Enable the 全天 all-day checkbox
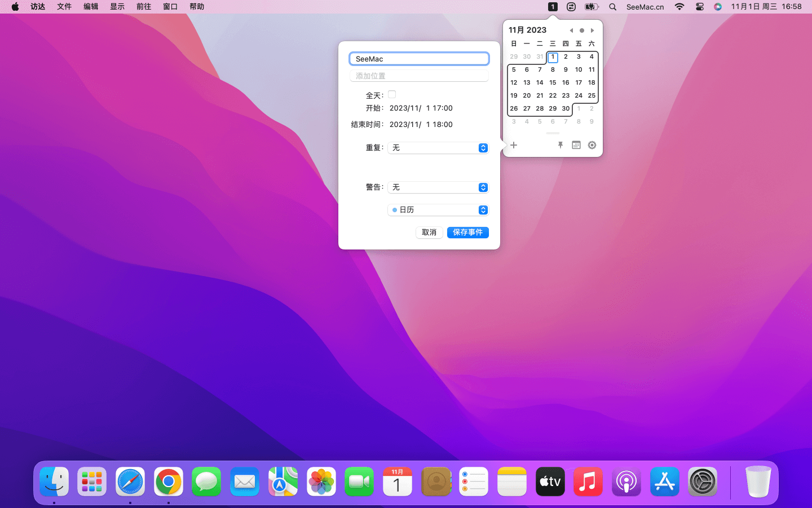 (392, 95)
